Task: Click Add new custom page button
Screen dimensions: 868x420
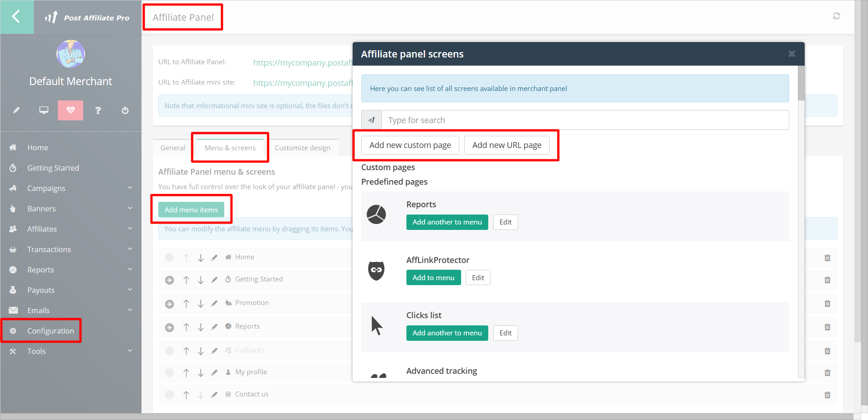Action: coord(410,145)
